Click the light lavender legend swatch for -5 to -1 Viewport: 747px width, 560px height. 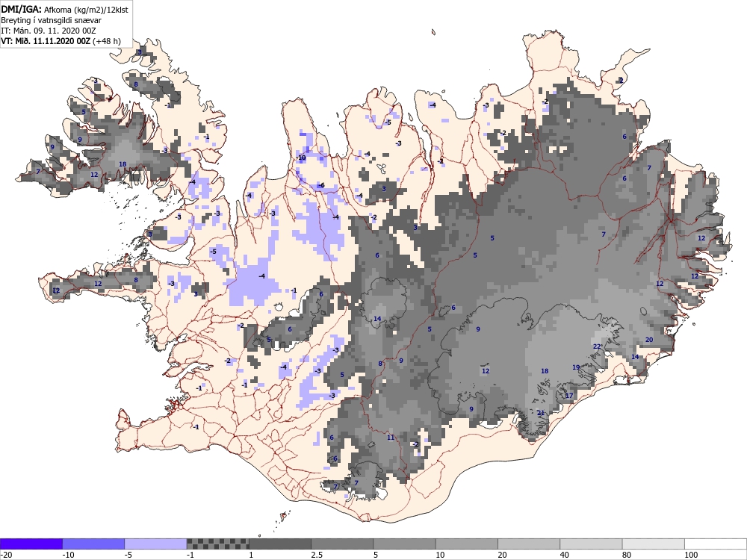coord(156,544)
